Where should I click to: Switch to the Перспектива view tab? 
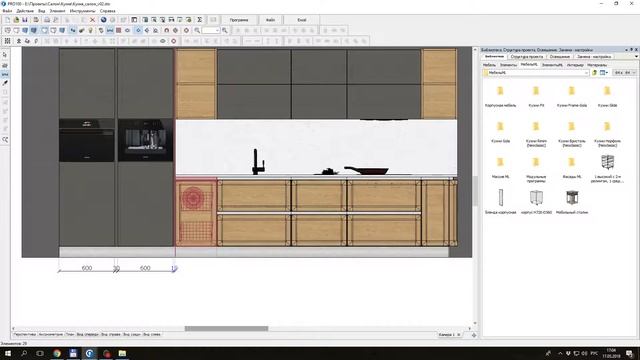[x=24, y=334]
